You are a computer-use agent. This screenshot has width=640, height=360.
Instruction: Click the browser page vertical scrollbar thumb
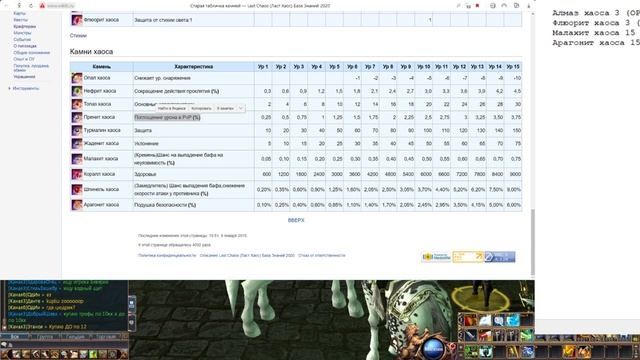pyautogui.click(x=533, y=242)
